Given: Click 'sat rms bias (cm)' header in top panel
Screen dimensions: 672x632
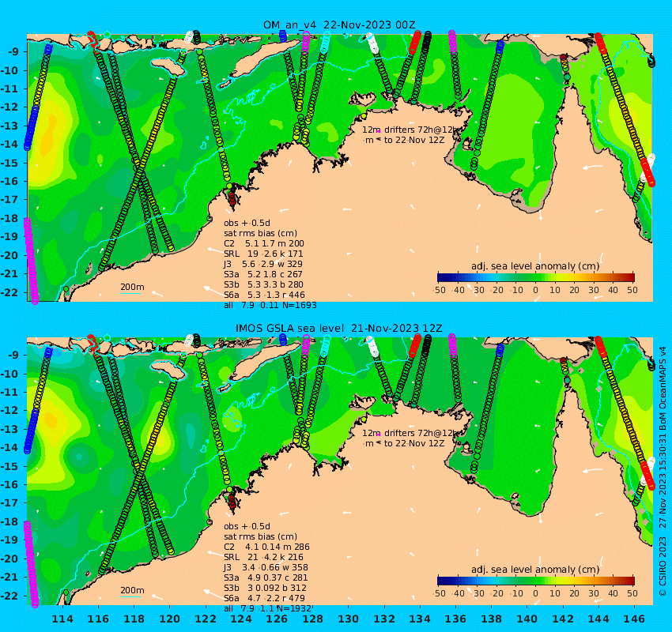Looking at the screenshot, I should [260, 233].
